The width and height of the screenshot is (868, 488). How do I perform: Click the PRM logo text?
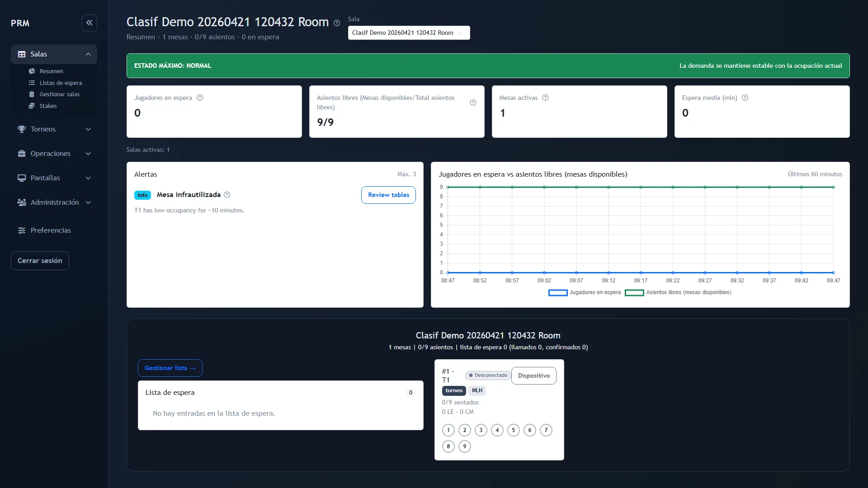[20, 23]
